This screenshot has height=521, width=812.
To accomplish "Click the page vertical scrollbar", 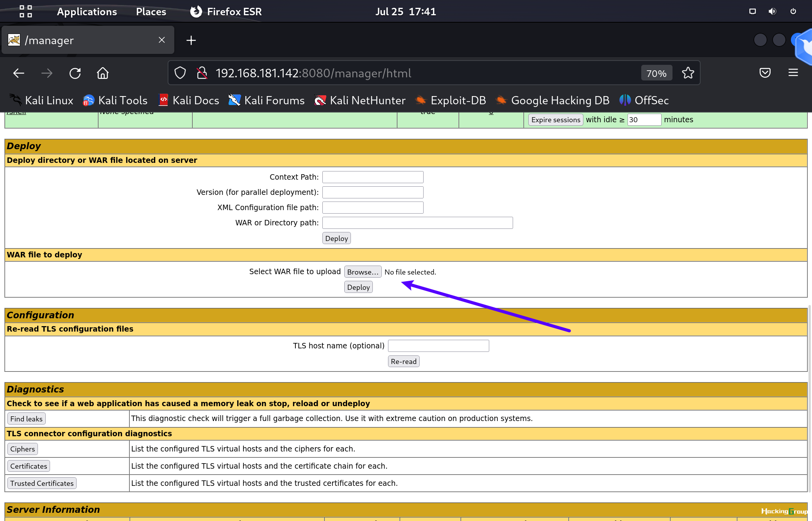I will pyautogui.click(x=810, y=398).
